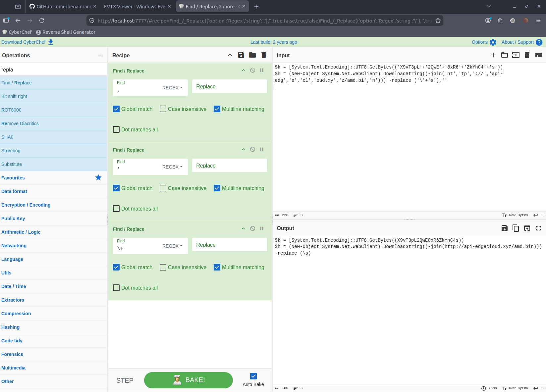The width and height of the screenshot is (546, 392).
Task: Replace input with output
Action: tap(527, 228)
